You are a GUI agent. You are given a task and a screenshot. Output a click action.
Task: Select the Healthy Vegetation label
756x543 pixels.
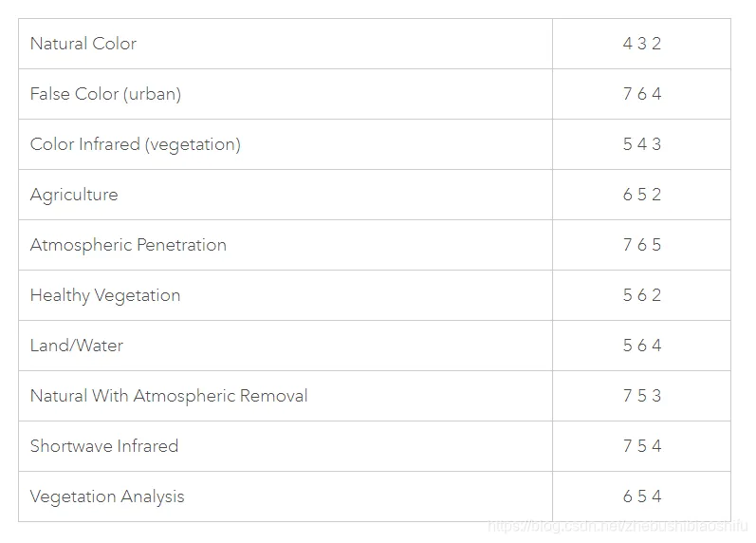105,295
